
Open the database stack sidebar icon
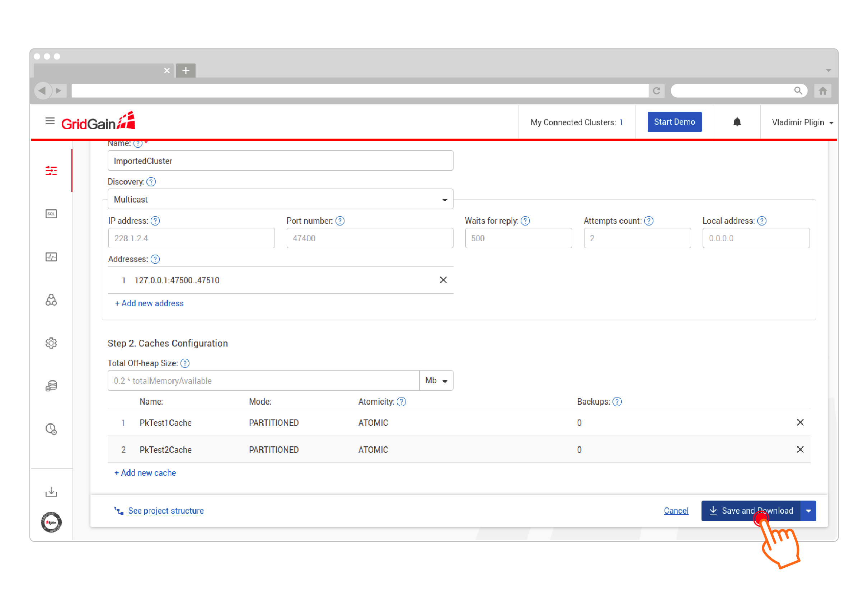(x=51, y=385)
